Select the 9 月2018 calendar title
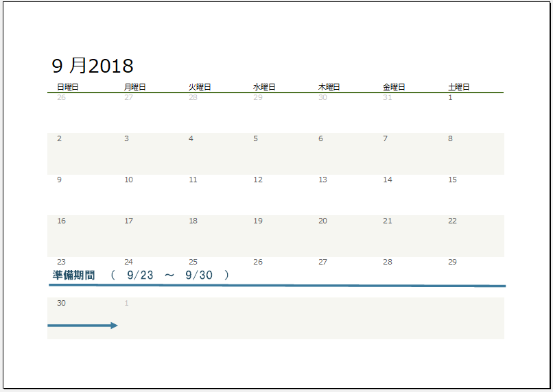Image resolution: width=553 pixels, height=392 pixels. (x=93, y=66)
